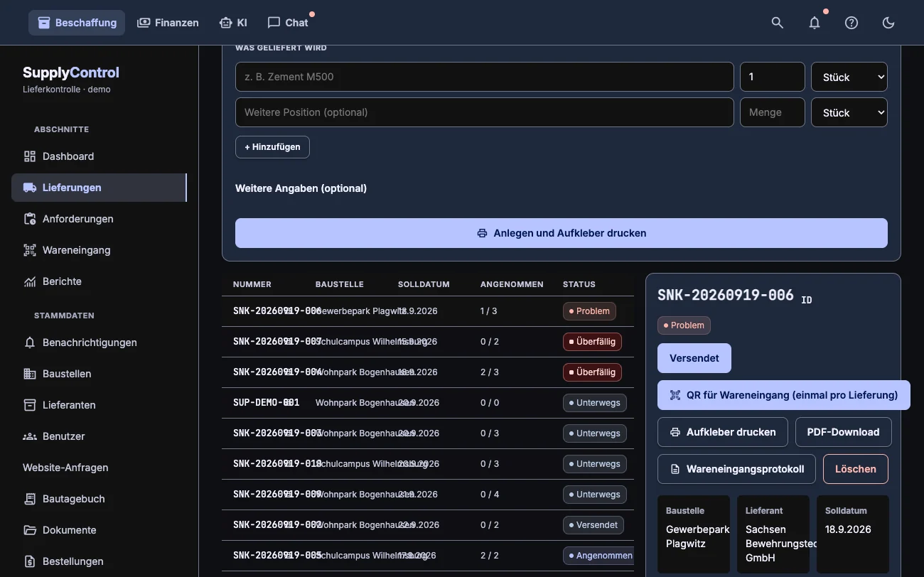Go to Dashboard in sidebar
The width and height of the screenshot is (924, 577).
click(99, 156)
